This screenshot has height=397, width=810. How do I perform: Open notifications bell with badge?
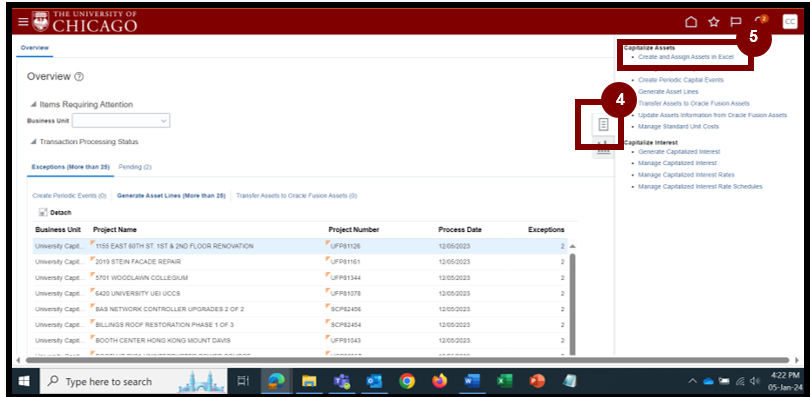pyautogui.click(x=761, y=21)
